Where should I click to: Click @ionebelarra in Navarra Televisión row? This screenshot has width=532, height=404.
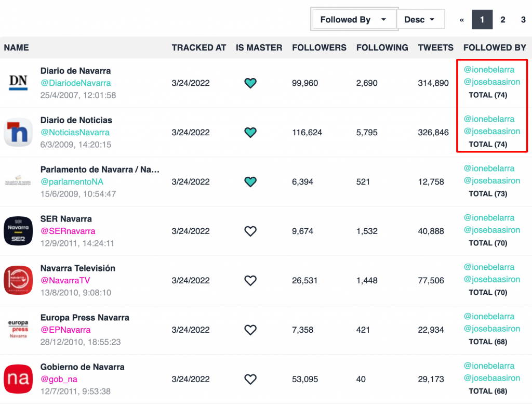(489, 267)
